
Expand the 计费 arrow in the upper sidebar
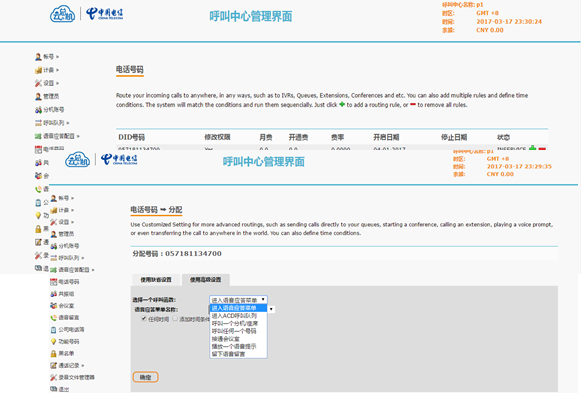[57, 70]
